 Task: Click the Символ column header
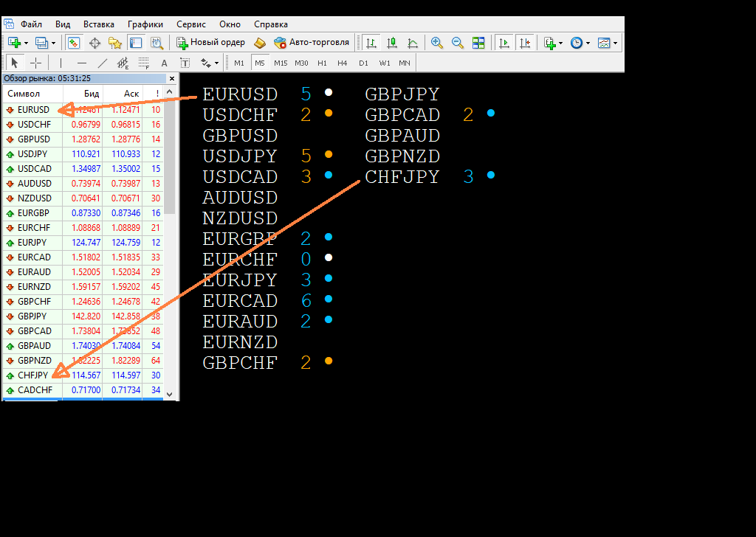[x=32, y=94]
